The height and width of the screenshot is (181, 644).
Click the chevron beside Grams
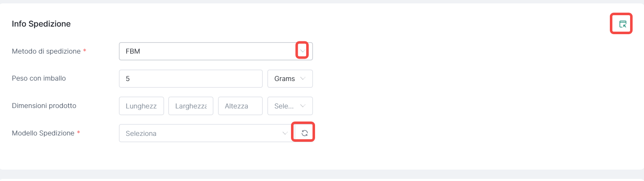tap(302, 79)
